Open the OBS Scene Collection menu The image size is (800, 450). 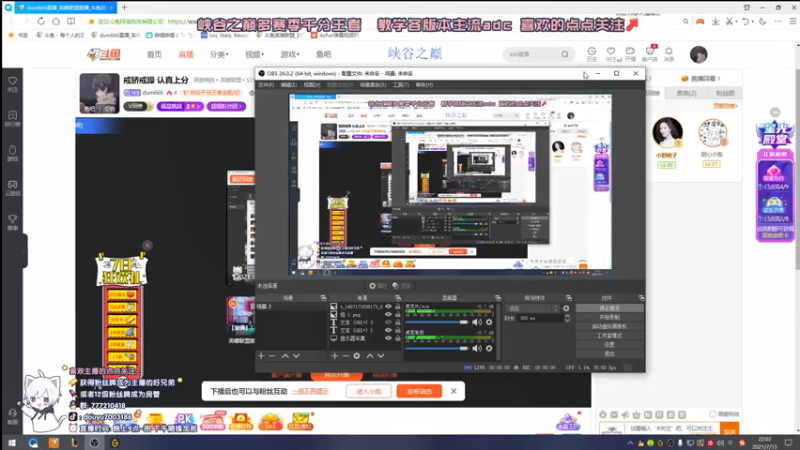click(x=372, y=85)
